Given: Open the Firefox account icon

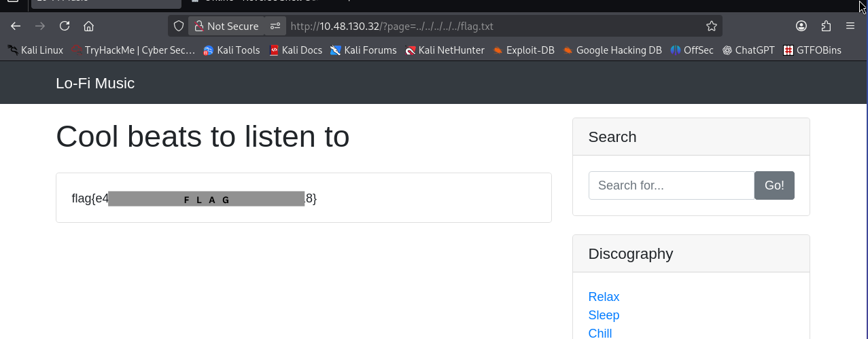Looking at the screenshot, I should tap(801, 26).
